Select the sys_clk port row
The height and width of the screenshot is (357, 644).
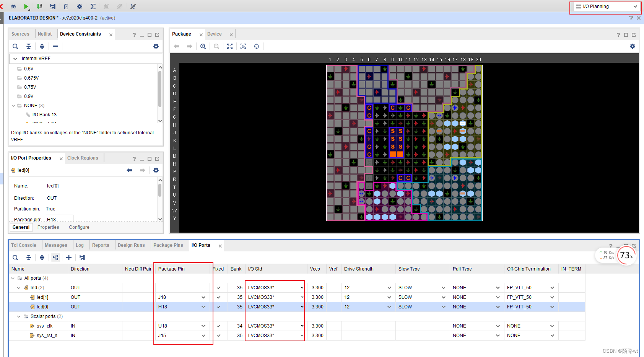click(x=45, y=326)
